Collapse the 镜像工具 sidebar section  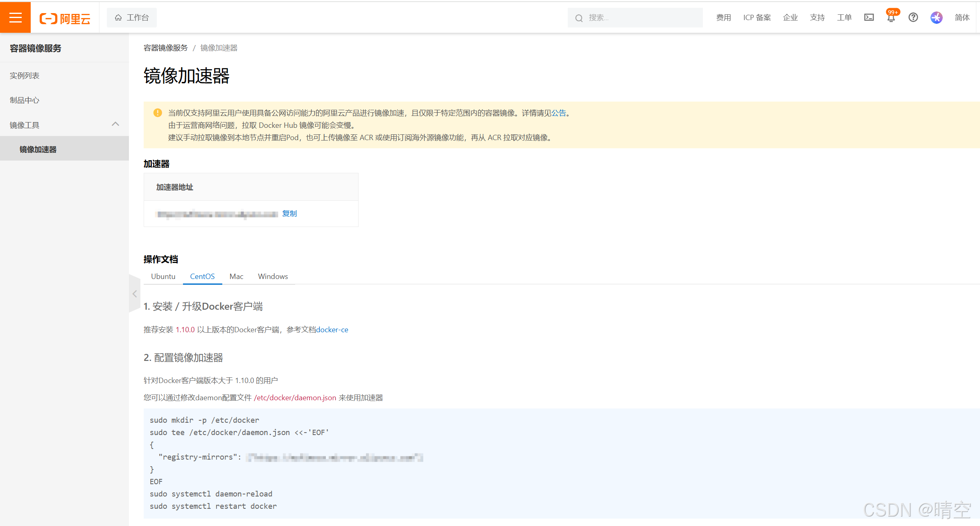(x=115, y=124)
